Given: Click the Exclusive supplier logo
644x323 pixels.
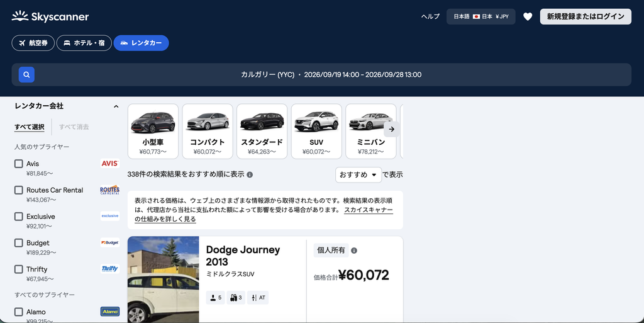Looking at the screenshot, I should pos(109,216).
